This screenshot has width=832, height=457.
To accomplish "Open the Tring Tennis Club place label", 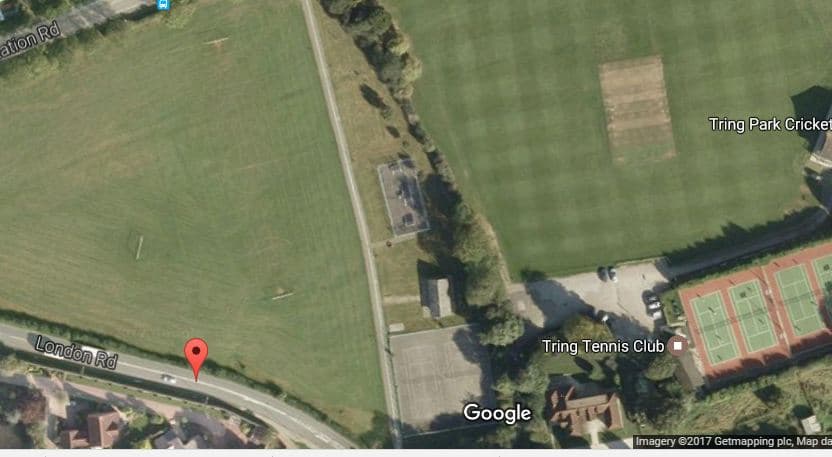I will [603, 347].
